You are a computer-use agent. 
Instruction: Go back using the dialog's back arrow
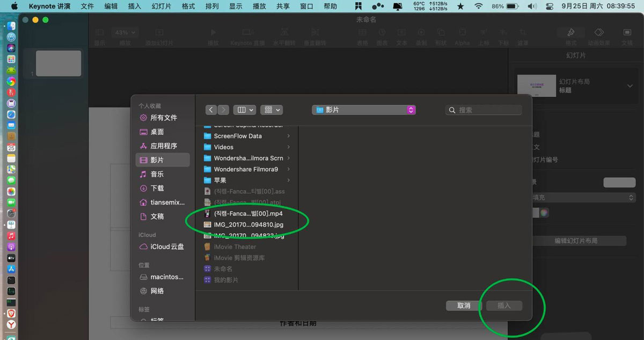tap(211, 110)
